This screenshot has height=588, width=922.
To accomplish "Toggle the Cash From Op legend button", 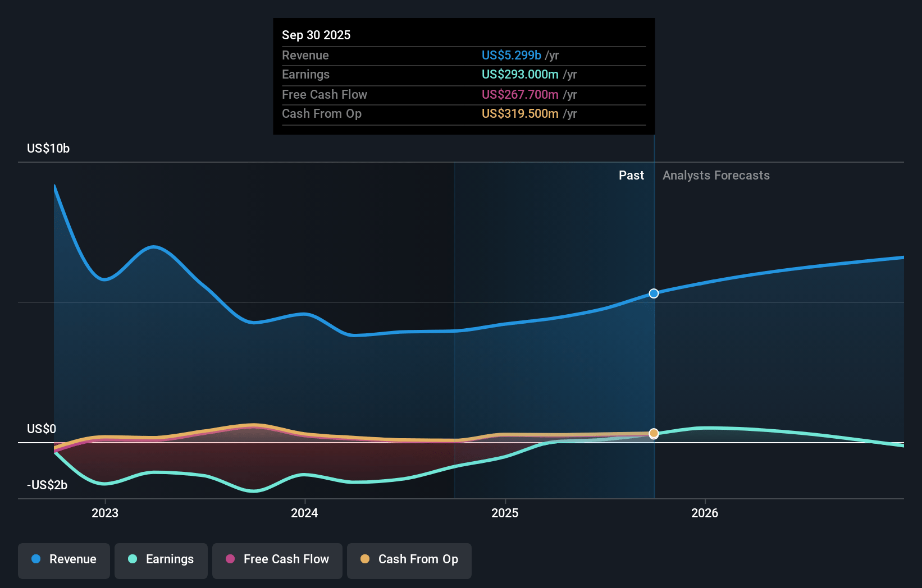I will (x=409, y=559).
